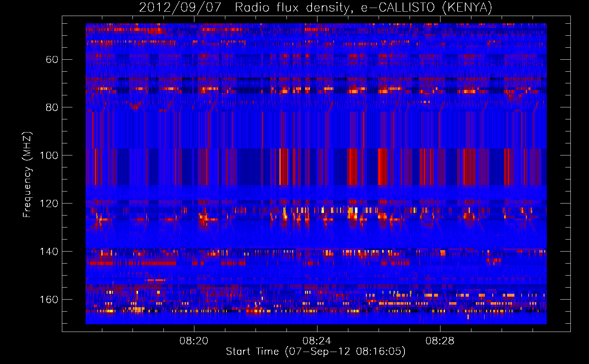Select the date 2012/09/07 in the title
This screenshot has height=364, width=589.
[180, 7]
